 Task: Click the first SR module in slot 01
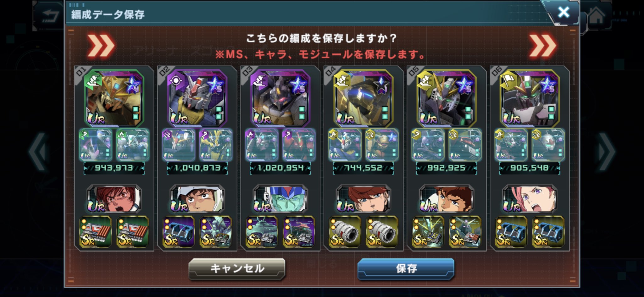click(95, 232)
